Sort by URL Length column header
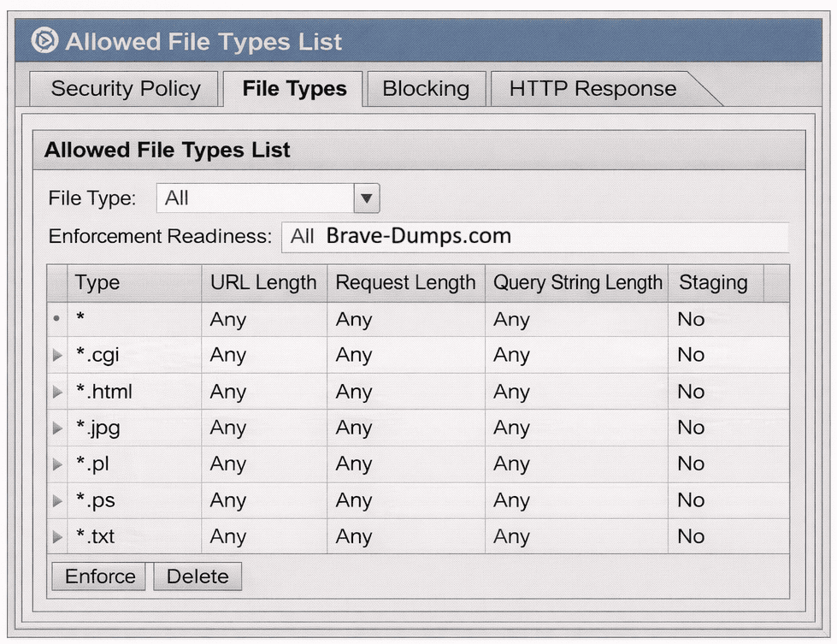 [x=263, y=283]
